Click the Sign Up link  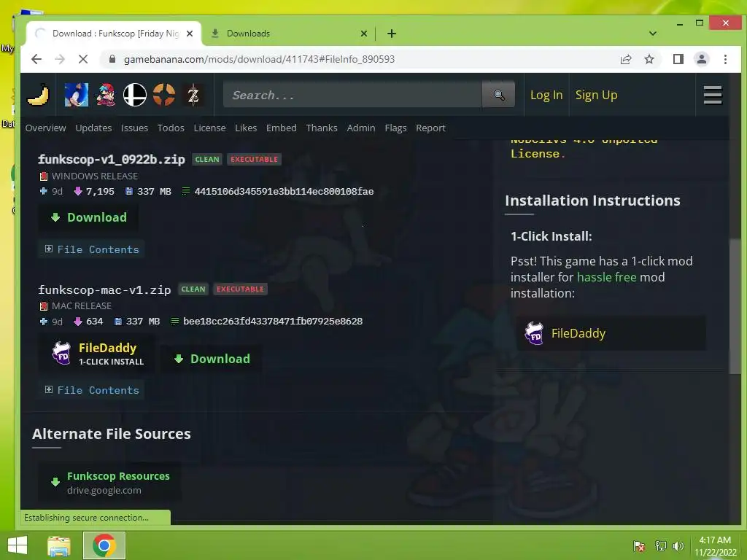pos(597,95)
